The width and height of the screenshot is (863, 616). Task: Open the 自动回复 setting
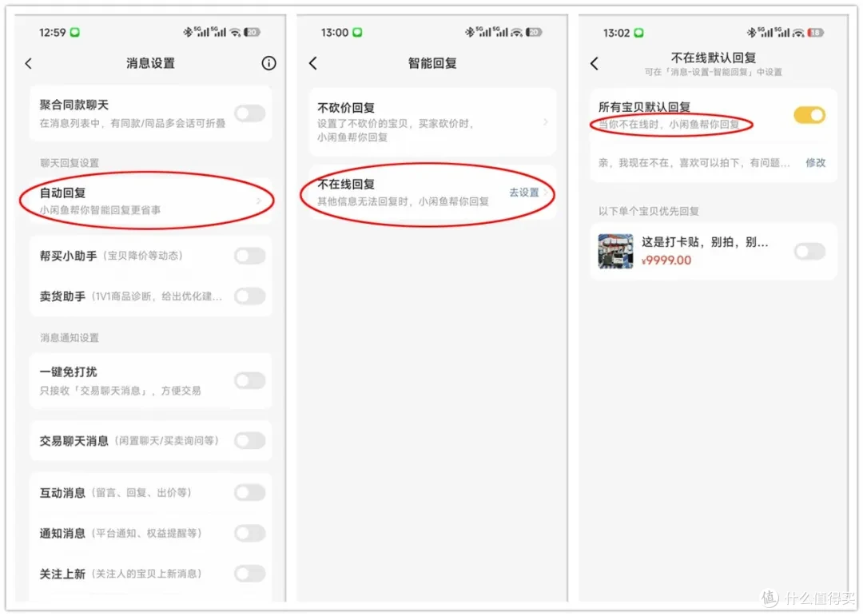pos(151,201)
